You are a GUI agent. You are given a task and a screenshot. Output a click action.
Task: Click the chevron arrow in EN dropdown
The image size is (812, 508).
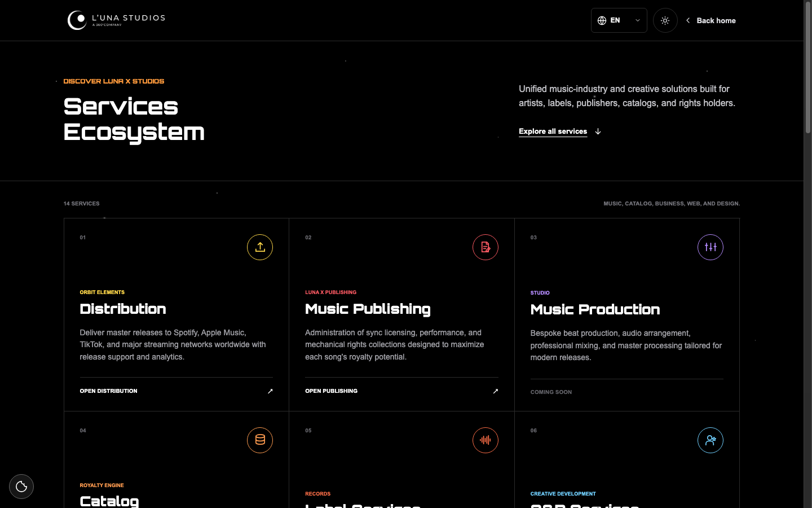tap(638, 20)
